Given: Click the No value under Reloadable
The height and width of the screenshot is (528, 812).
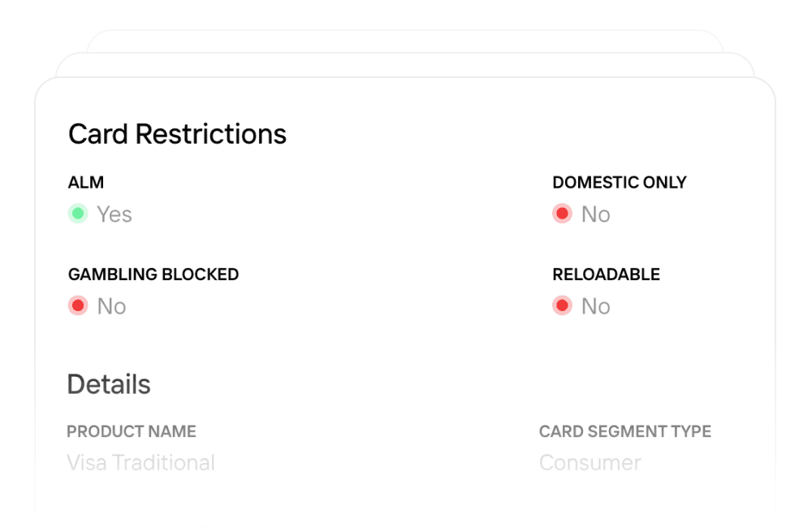Looking at the screenshot, I should pyautogui.click(x=596, y=306).
